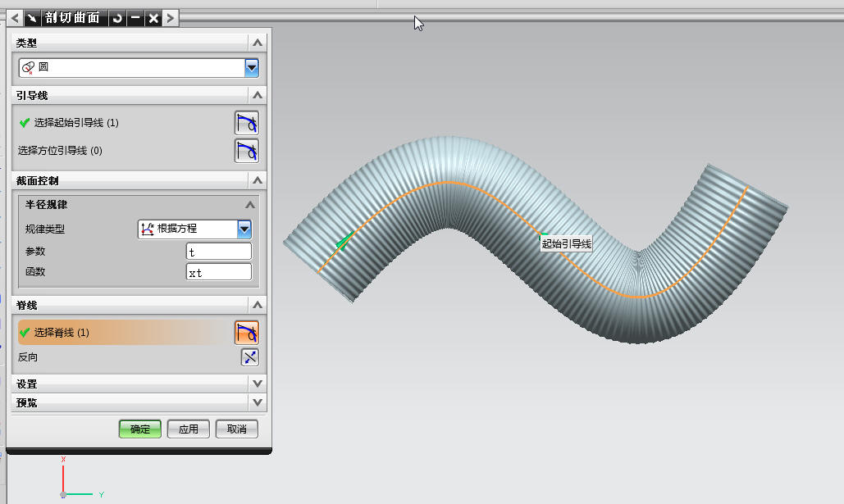Click the 应用 button

[189, 429]
